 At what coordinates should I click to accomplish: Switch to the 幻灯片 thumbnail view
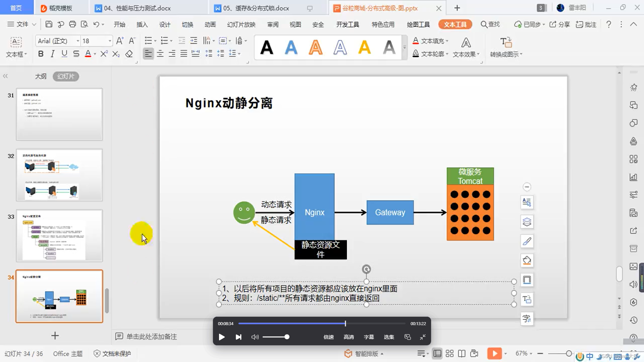[65, 76]
